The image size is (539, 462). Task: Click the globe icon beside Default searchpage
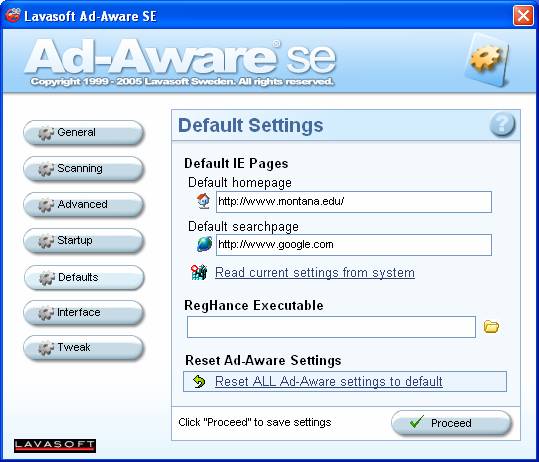[x=204, y=244]
